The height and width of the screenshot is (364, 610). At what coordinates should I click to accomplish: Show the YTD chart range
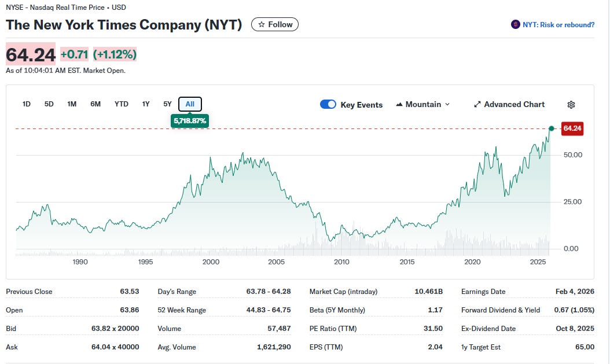(122, 104)
